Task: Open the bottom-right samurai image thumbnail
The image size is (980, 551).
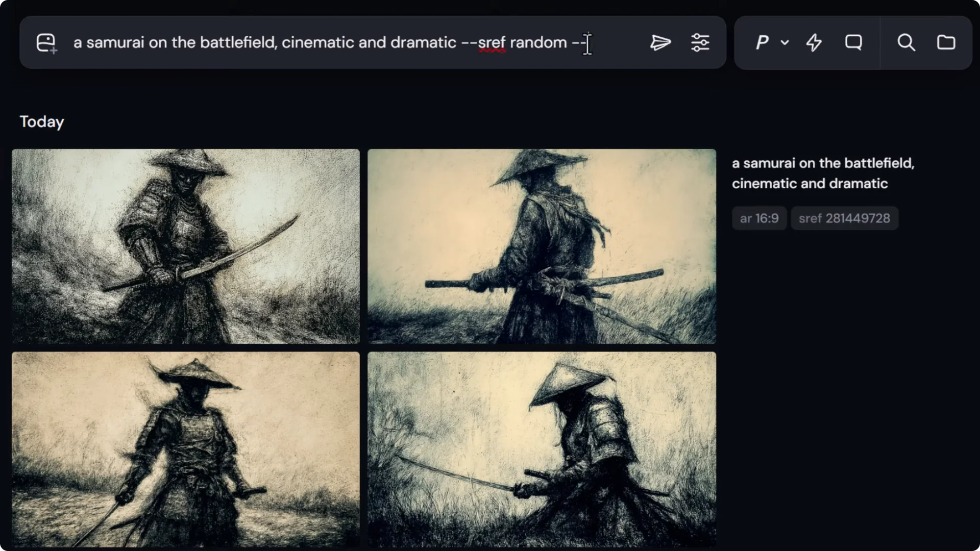Action: coord(542,449)
